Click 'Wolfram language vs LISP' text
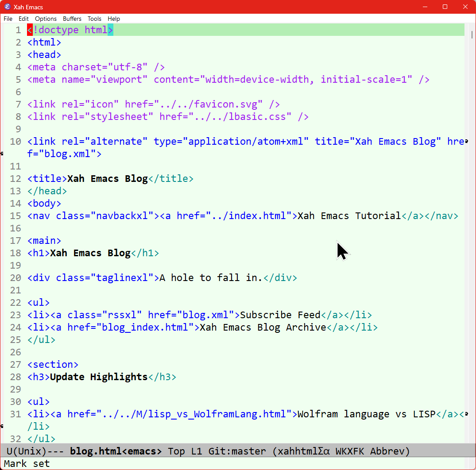 pyautogui.click(x=367, y=414)
